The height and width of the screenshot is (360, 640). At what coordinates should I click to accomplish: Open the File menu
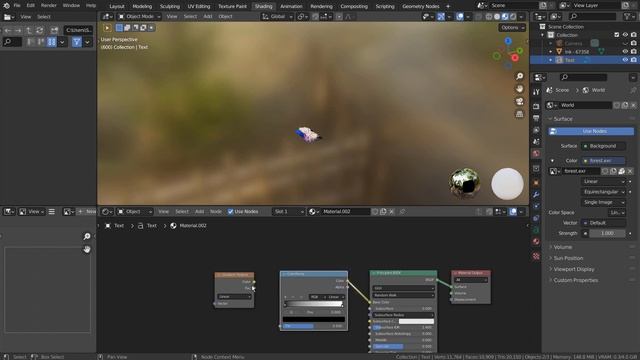pos(17,6)
